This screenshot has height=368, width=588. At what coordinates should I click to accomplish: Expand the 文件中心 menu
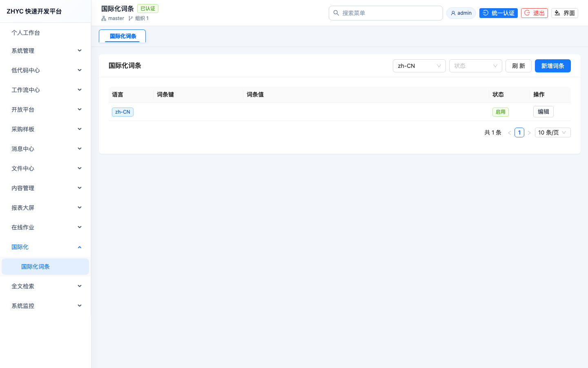tap(45, 168)
